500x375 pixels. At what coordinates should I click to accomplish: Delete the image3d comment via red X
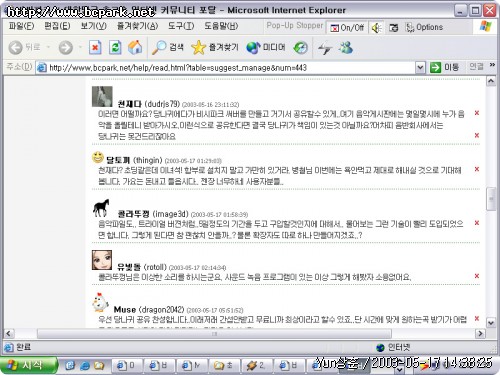[477, 223]
